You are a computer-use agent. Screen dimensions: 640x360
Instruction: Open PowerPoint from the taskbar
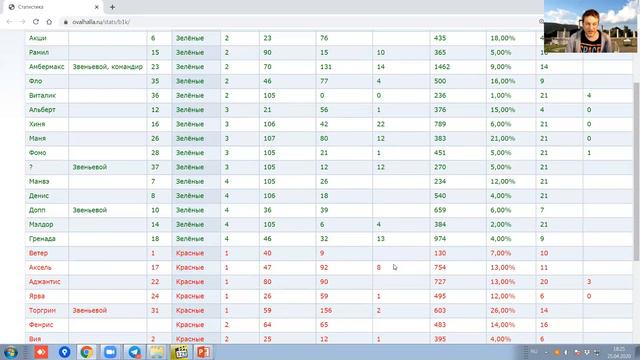point(203,352)
